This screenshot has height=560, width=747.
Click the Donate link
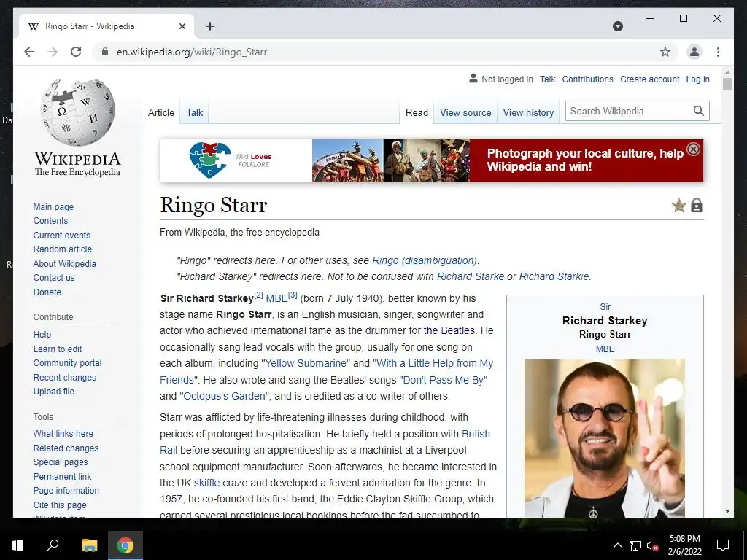click(x=47, y=292)
